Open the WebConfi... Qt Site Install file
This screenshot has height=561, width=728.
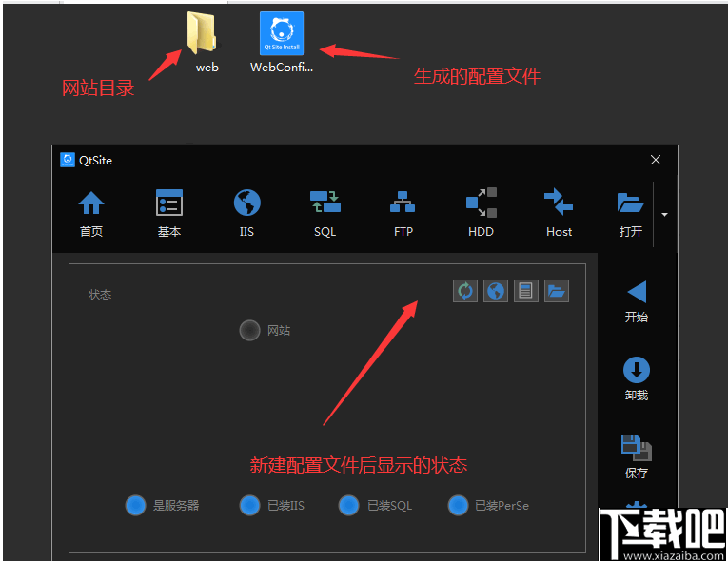(282, 42)
